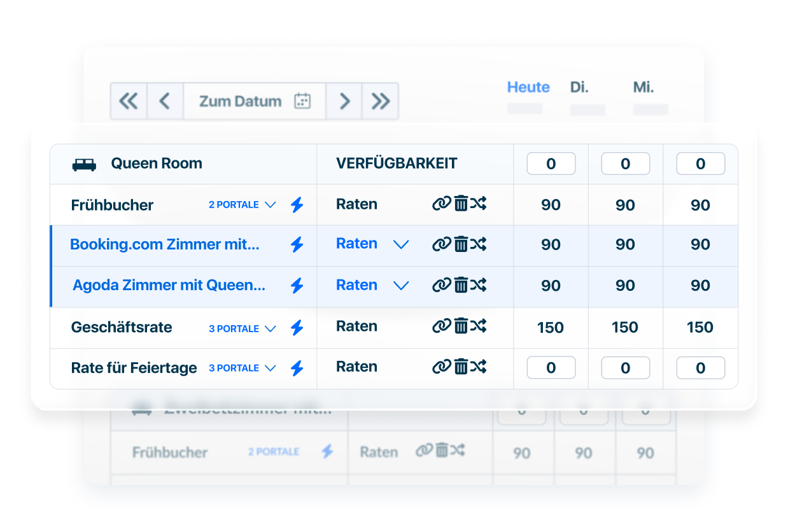
Task: Open the Booking.com Zimmer mit... rate link
Action: (165, 244)
